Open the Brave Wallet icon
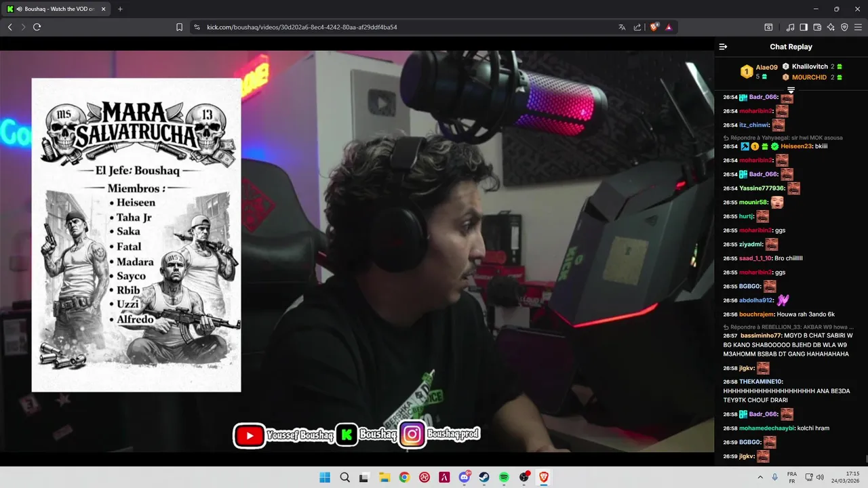The width and height of the screenshot is (868, 488). click(x=817, y=27)
